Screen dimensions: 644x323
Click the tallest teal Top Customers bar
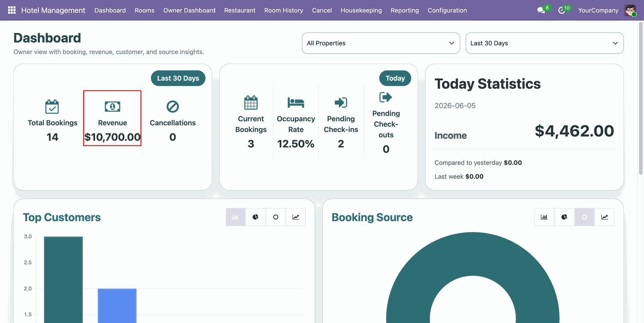pyautogui.click(x=63, y=280)
